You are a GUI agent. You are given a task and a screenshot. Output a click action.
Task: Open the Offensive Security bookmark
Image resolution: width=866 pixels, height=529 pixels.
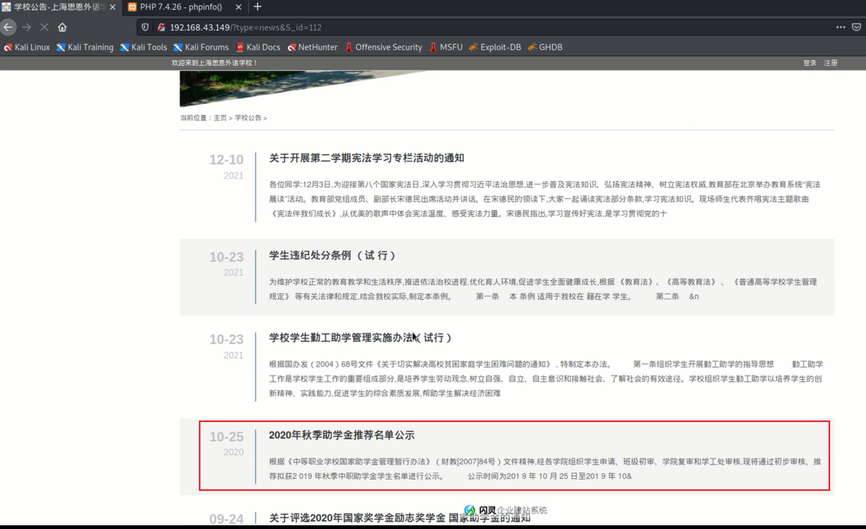[x=383, y=47]
